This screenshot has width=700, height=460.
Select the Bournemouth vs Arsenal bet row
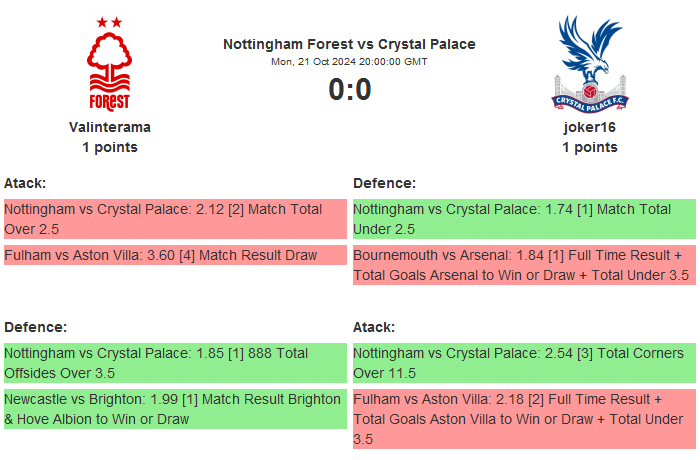click(524, 264)
